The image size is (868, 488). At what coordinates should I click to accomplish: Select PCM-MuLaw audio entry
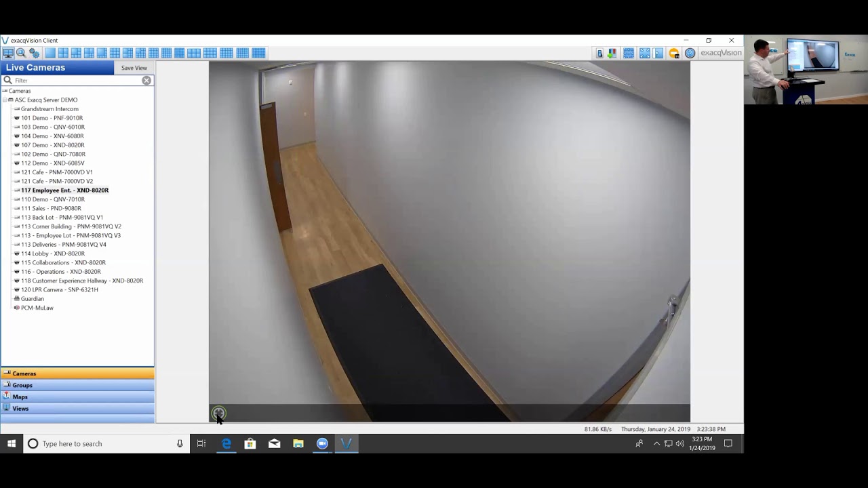37,308
